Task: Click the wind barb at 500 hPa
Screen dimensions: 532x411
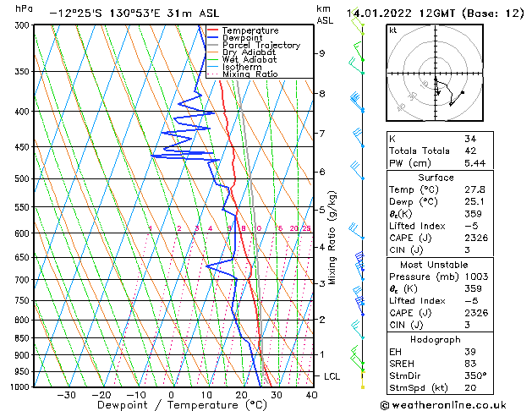Action: pos(357,170)
